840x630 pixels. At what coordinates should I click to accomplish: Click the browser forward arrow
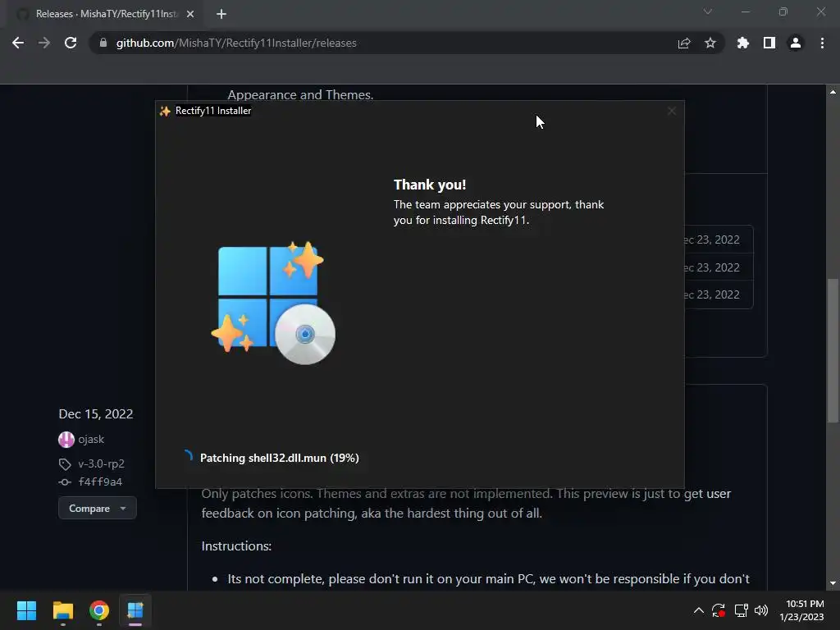click(44, 43)
